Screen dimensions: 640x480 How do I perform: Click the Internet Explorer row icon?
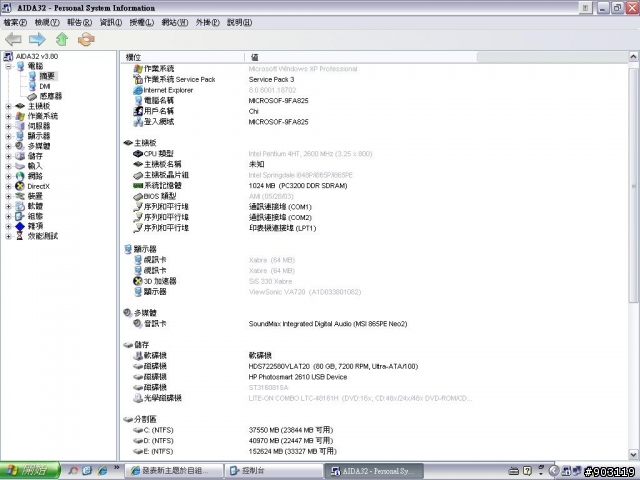pyautogui.click(x=138, y=90)
